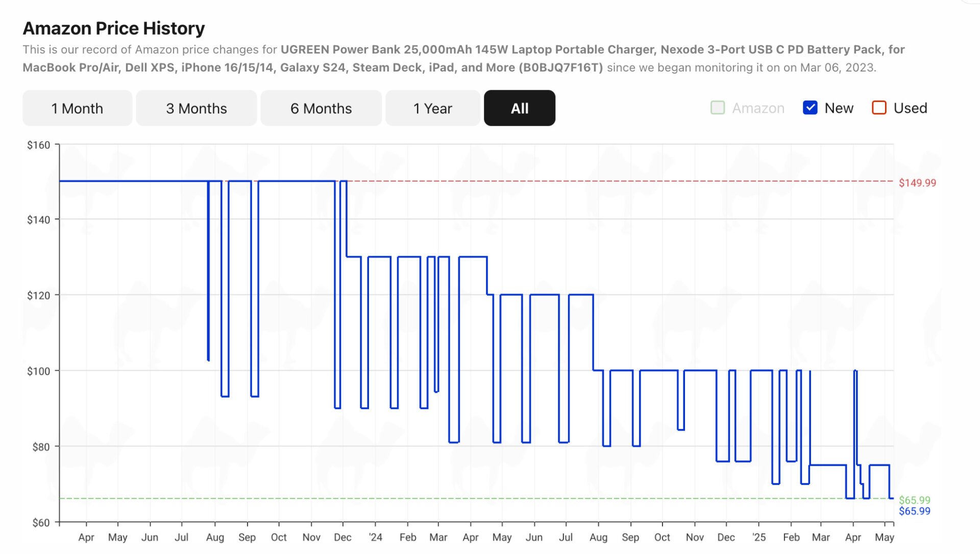Click the '24 year marker on x-axis
980x554 pixels.
375,537
